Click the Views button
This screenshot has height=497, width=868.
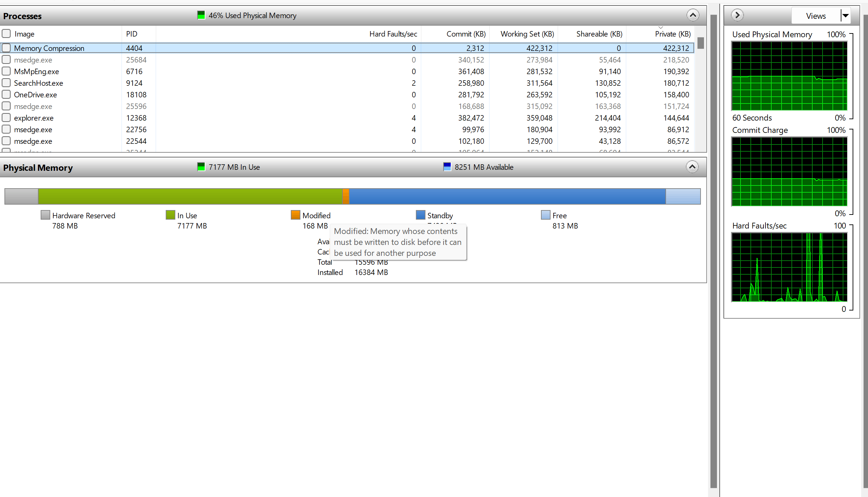[815, 16]
